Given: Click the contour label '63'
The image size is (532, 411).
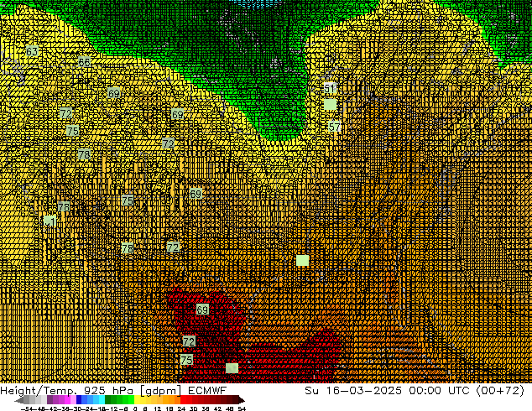Looking at the screenshot, I should click(x=32, y=51).
